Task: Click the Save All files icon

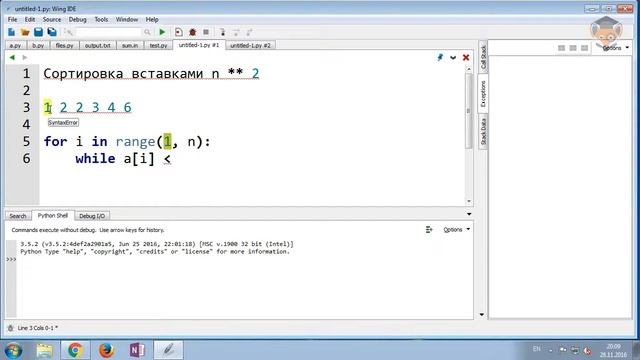Action: pos(52,32)
